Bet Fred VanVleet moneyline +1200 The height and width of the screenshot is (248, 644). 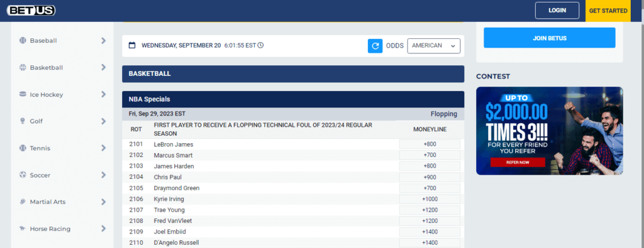click(x=430, y=221)
